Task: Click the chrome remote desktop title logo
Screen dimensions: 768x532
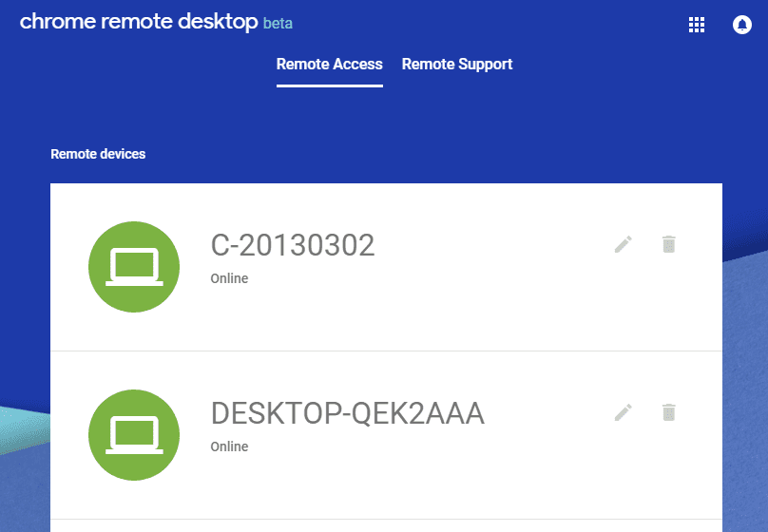Action: (138, 22)
